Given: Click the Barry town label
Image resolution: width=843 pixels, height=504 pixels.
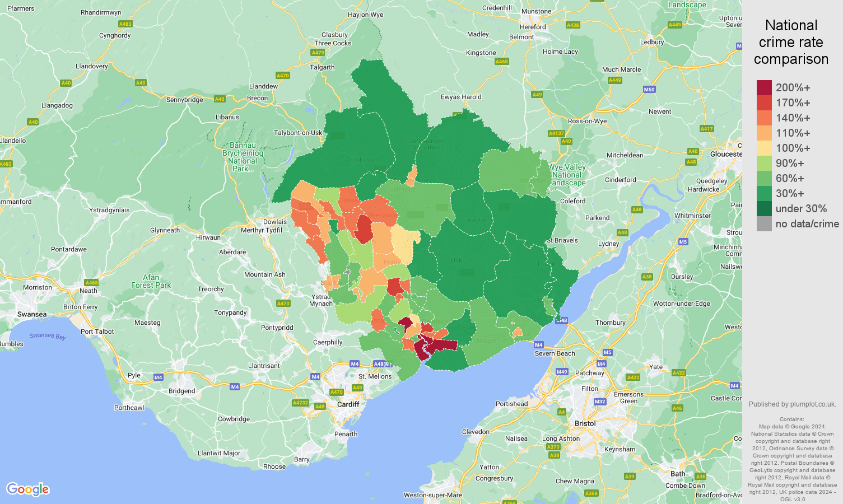Looking at the screenshot, I should pyautogui.click(x=302, y=459).
